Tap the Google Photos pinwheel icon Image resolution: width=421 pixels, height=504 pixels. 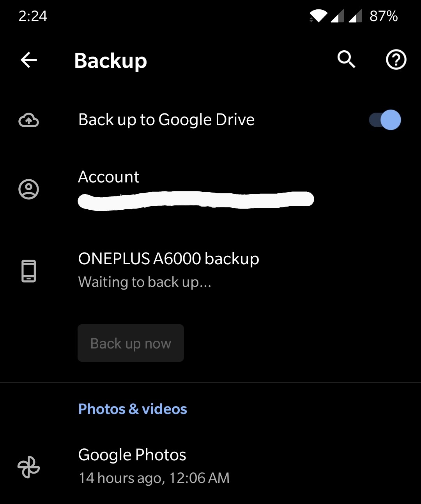click(28, 467)
